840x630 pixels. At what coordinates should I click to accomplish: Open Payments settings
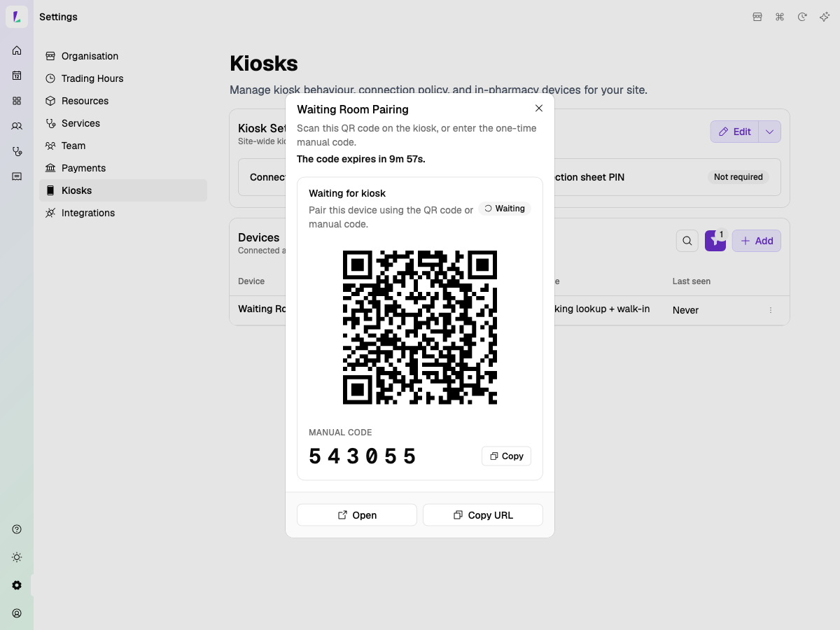pyautogui.click(x=123, y=168)
